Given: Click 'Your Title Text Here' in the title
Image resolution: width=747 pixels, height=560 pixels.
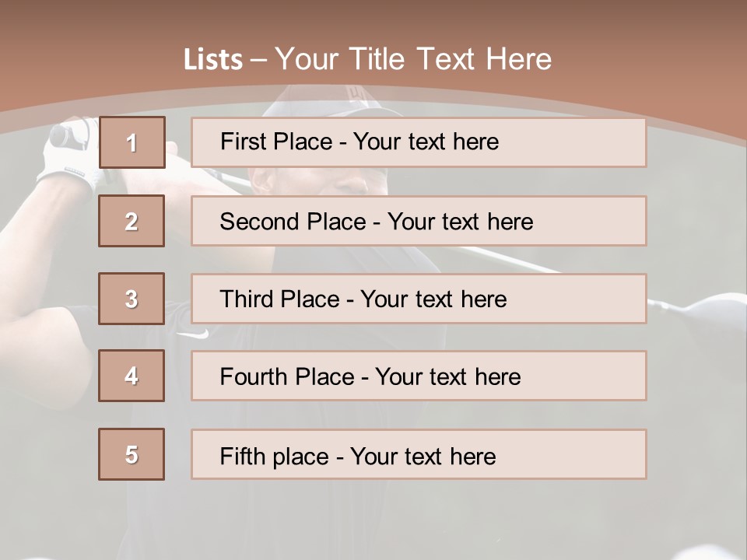Looking at the screenshot, I should (413, 59).
